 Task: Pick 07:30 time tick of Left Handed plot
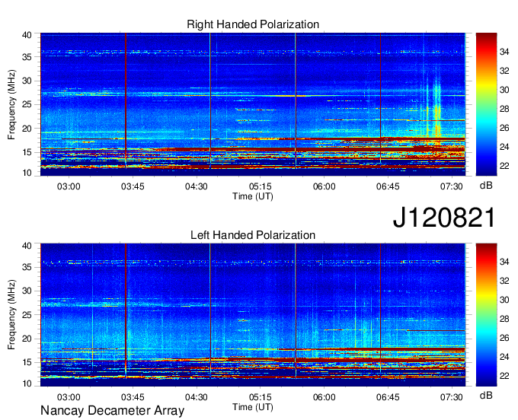tap(452, 397)
